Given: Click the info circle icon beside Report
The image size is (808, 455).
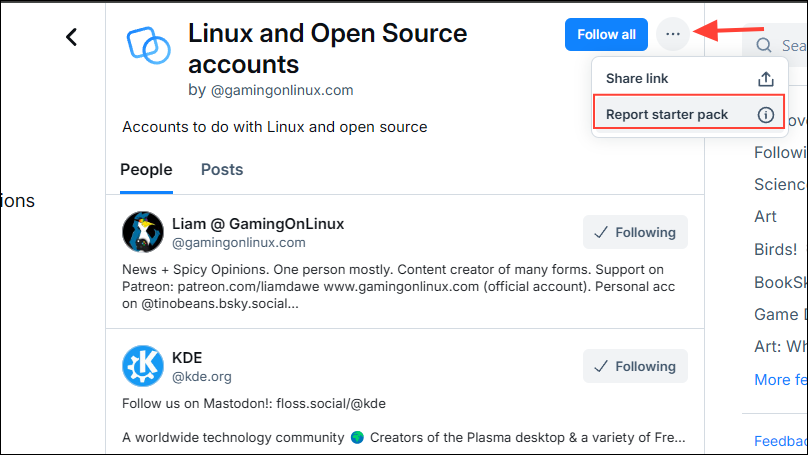Looking at the screenshot, I should (766, 114).
